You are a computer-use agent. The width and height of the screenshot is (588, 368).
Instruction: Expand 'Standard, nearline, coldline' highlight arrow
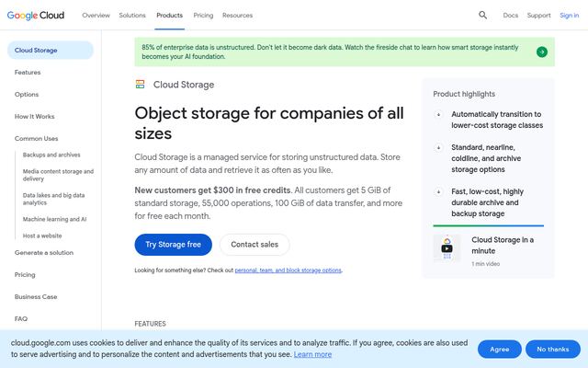click(x=438, y=147)
